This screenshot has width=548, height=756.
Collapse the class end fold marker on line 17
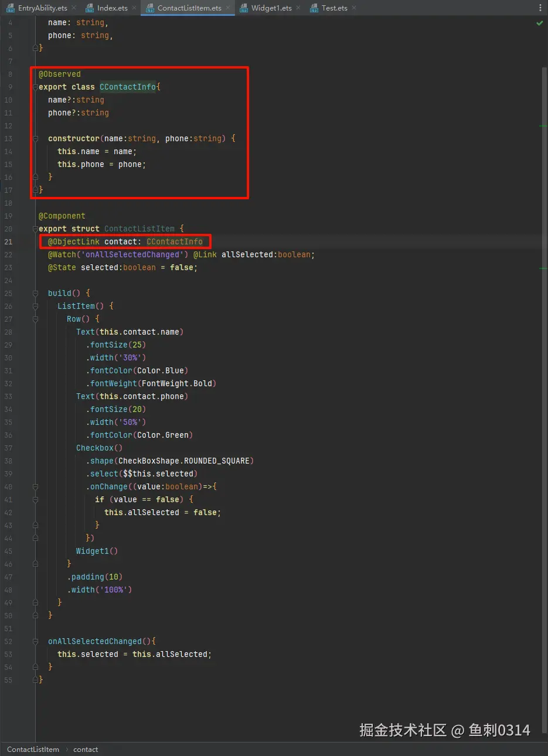pos(35,190)
